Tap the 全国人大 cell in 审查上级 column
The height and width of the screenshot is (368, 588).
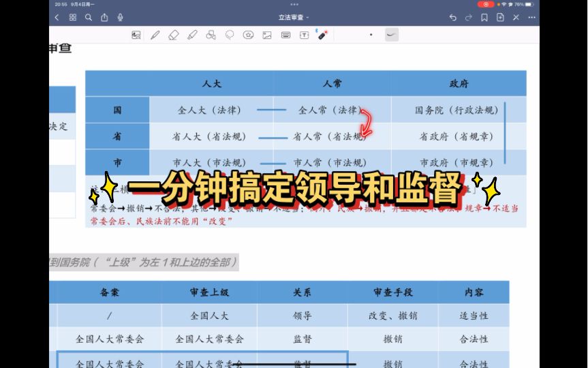click(209, 316)
